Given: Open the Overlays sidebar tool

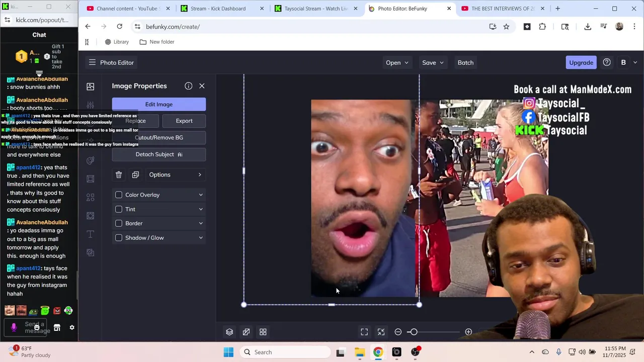Looking at the screenshot, I should coord(91,216).
